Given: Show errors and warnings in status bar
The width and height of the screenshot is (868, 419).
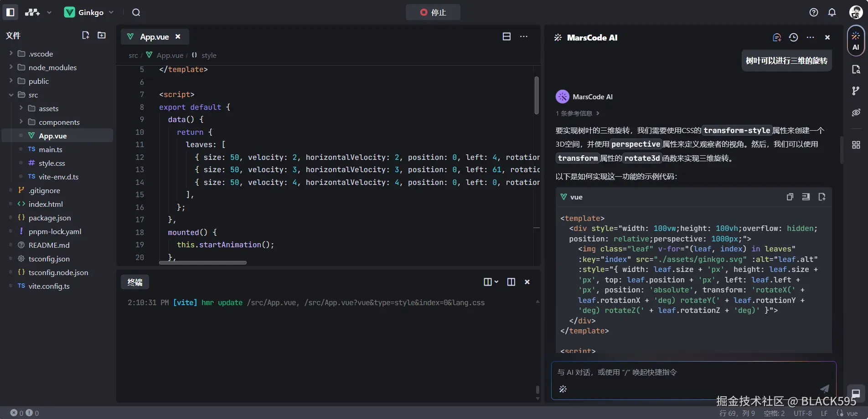Looking at the screenshot, I should [25, 413].
